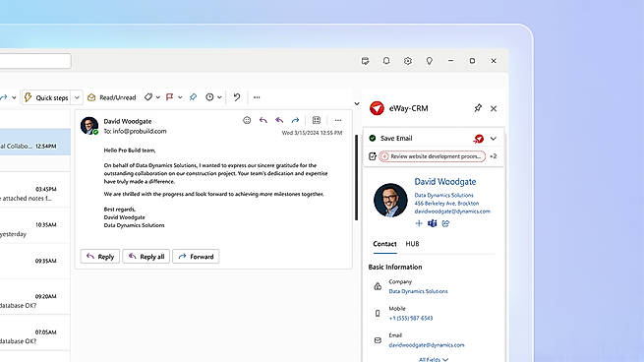
Task: Click Data Dynamics Solutions link under name
Action: [x=443, y=195]
